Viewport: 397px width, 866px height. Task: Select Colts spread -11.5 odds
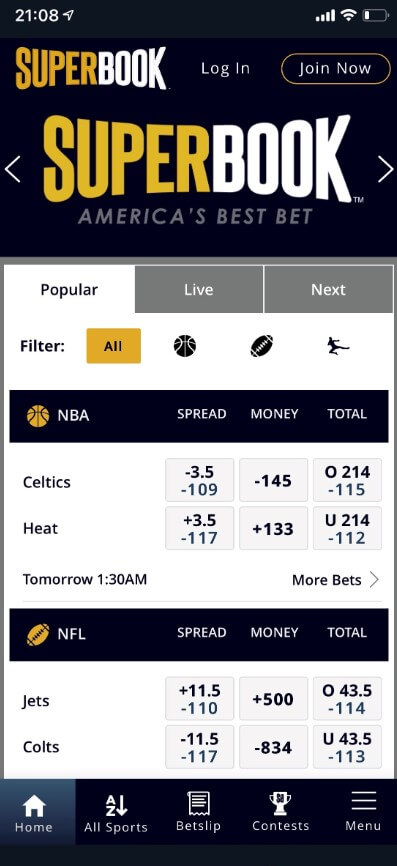pos(199,747)
